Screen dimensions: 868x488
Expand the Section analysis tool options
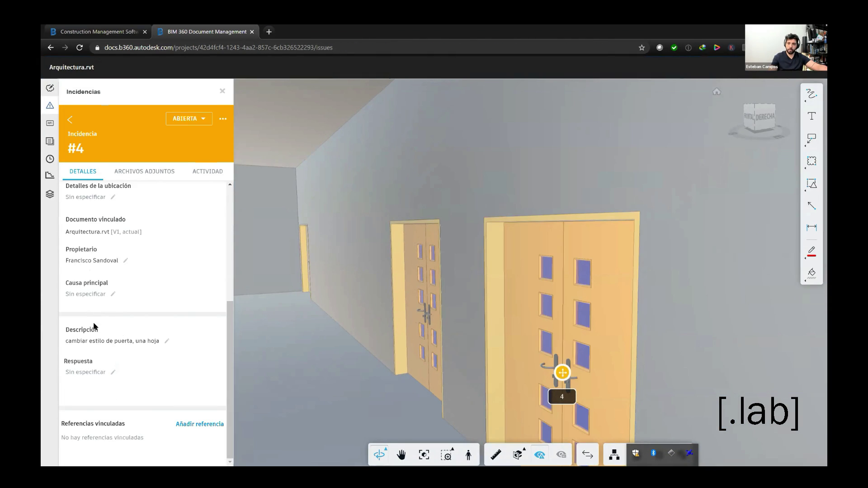click(519, 455)
